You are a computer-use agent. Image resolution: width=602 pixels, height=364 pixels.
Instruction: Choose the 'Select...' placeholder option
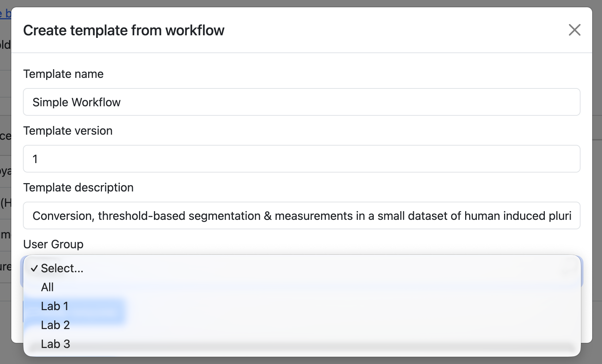click(x=62, y=268)
